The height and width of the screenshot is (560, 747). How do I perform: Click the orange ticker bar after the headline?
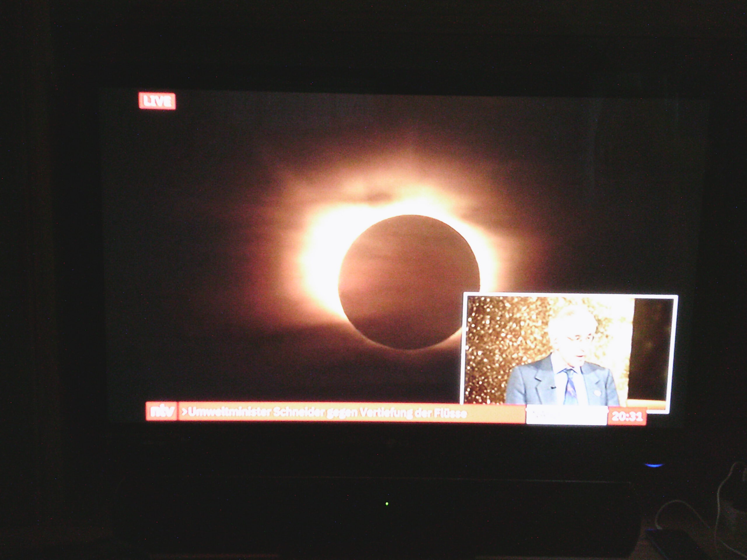click(x=496, y=414)
